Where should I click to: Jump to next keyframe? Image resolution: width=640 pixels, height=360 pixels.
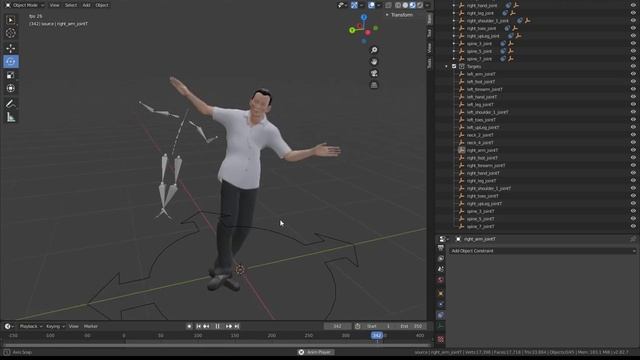point(229,326)
